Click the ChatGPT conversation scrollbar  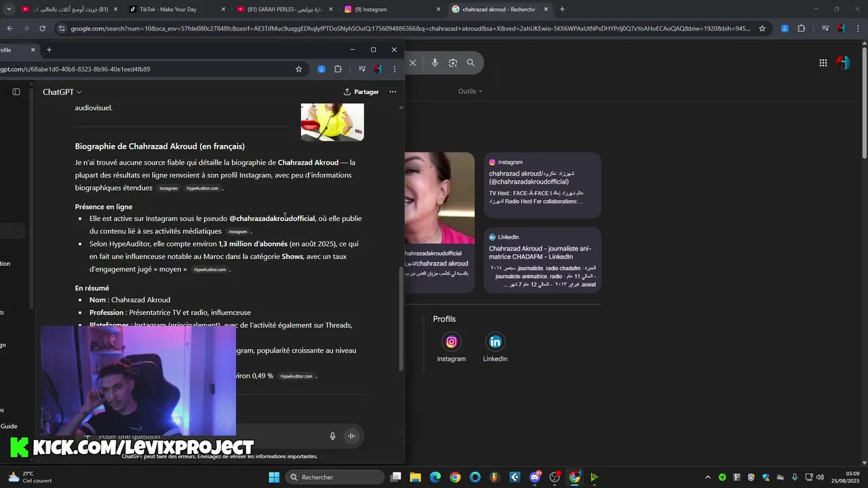click(x=401, y=319)
